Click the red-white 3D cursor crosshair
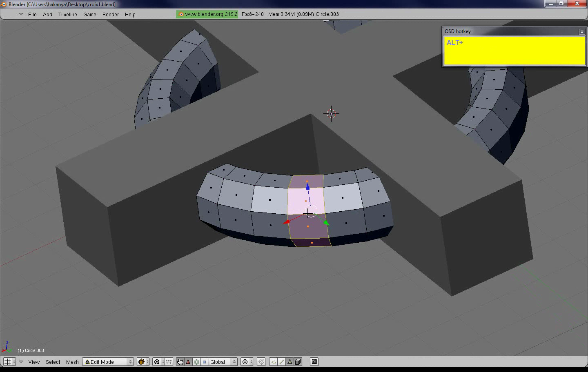The width and height of the screenshot is (588, 372). point(331,113)
